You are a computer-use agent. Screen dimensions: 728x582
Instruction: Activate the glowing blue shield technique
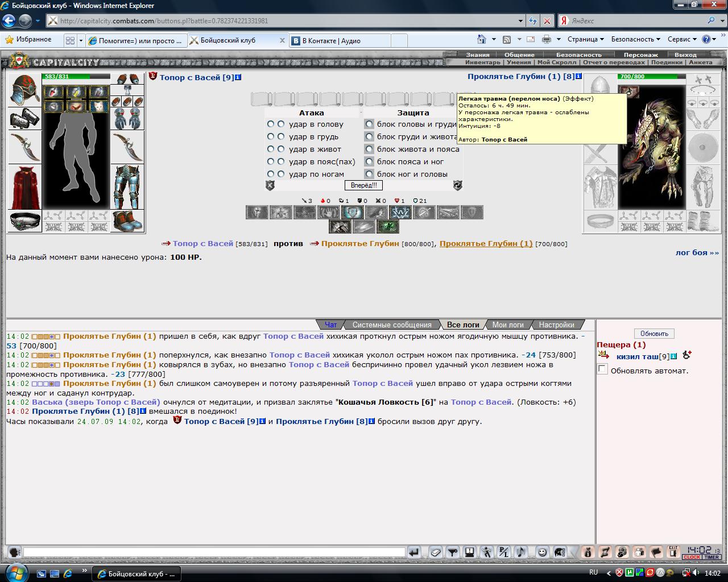coord(352,213)
